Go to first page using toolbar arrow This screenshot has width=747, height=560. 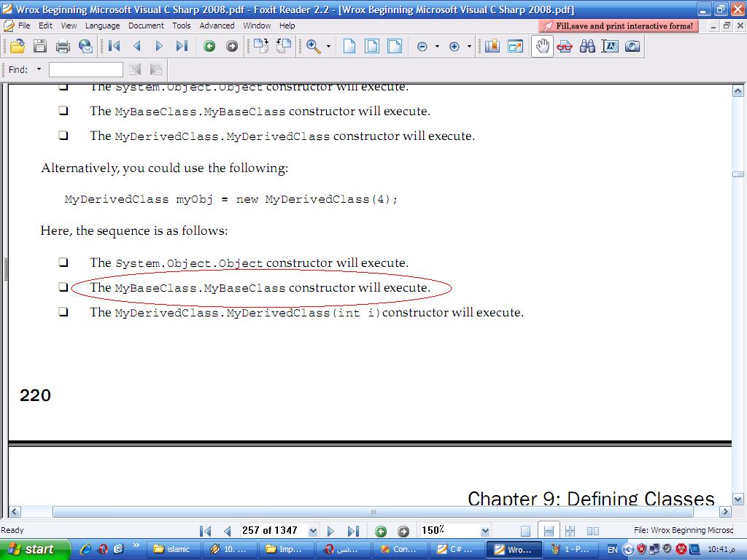click(x=114, y=46)
